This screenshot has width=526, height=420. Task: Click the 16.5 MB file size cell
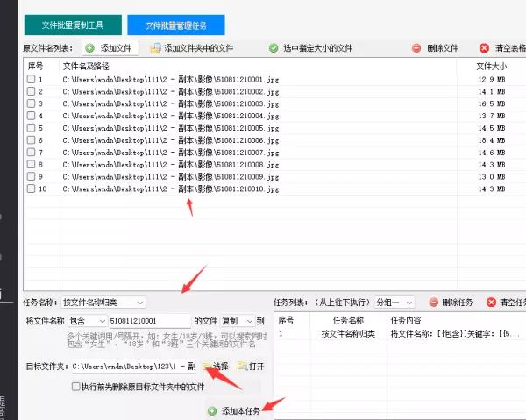point(492,103)
